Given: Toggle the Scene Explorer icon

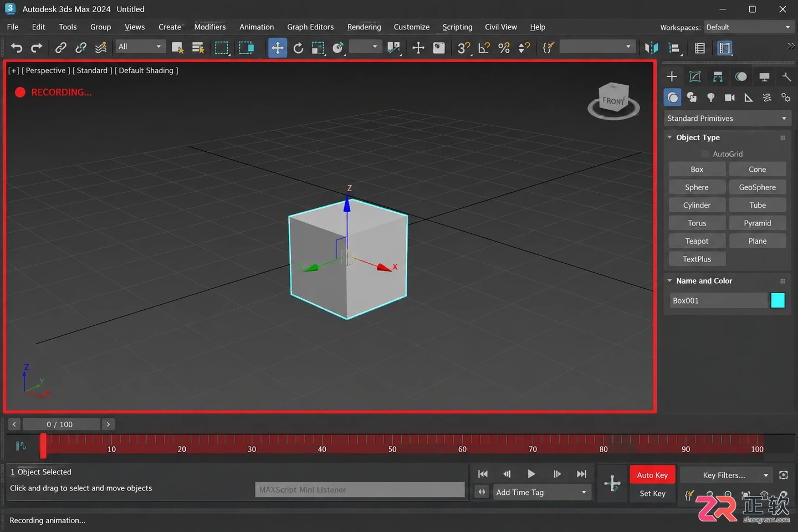Looking at the screenshot, I should pos(700,48).
